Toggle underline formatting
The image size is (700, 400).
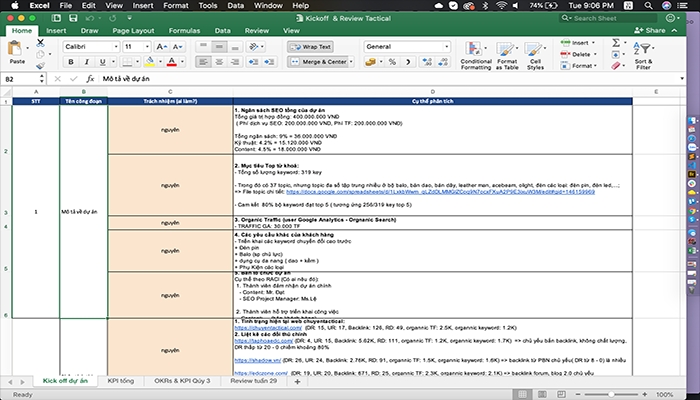102,62
